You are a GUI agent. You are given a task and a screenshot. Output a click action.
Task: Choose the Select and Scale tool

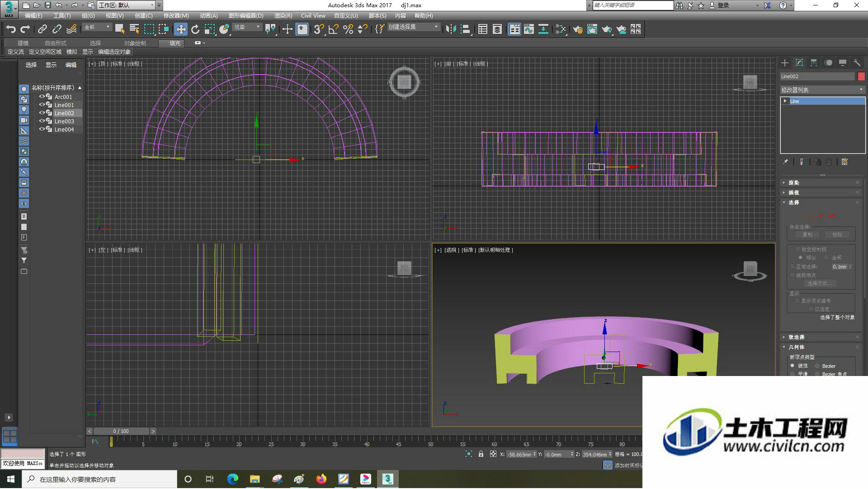(x=210, y=29)
